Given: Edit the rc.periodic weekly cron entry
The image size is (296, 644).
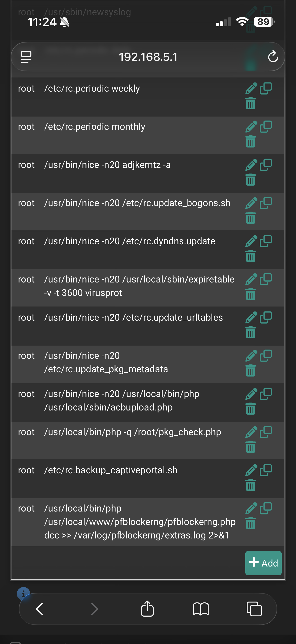Looking at the screenshot, I should [x=251, y=88].
